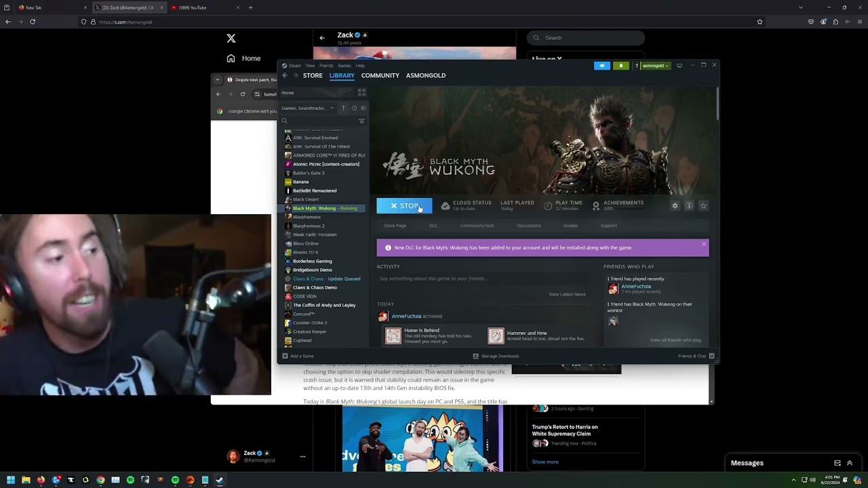Click the X search box
This screenshot has height=488, width=868.
[x=586, y=38]
